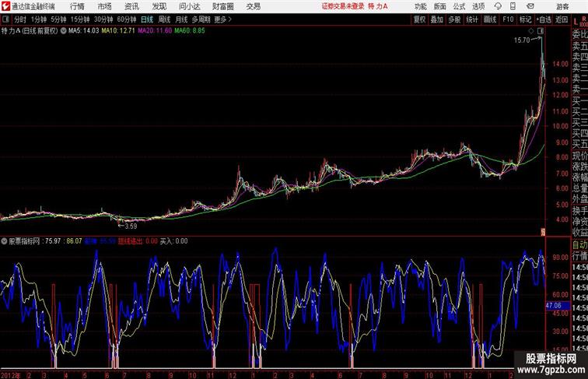Toggle the panel icon beside the diamond
Viewport: 588px width, 379px height.
coord(541,31)
